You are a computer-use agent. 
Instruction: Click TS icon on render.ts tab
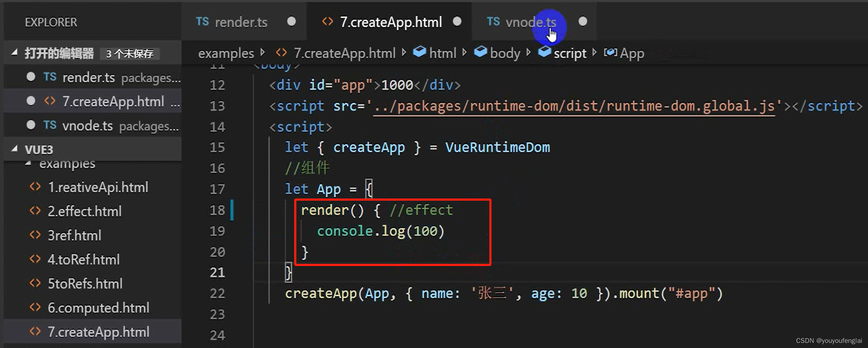(x=202, y=22)
